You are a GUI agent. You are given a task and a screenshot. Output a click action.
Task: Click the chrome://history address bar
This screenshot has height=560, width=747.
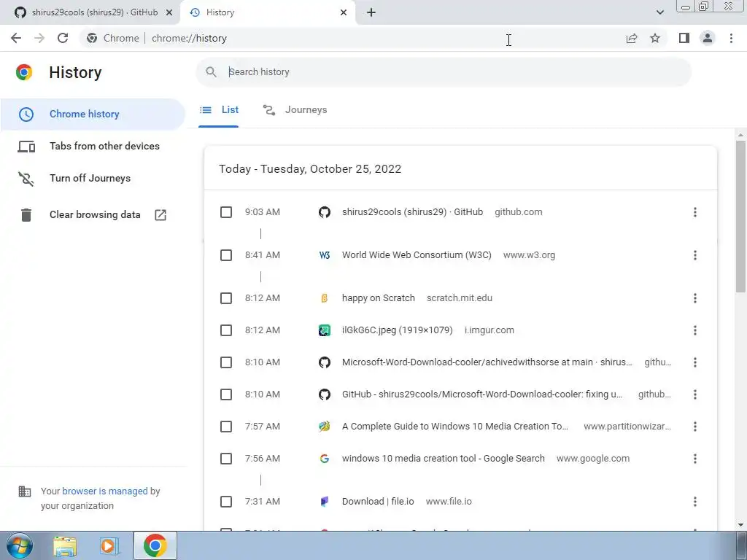(x=352, y=38)
